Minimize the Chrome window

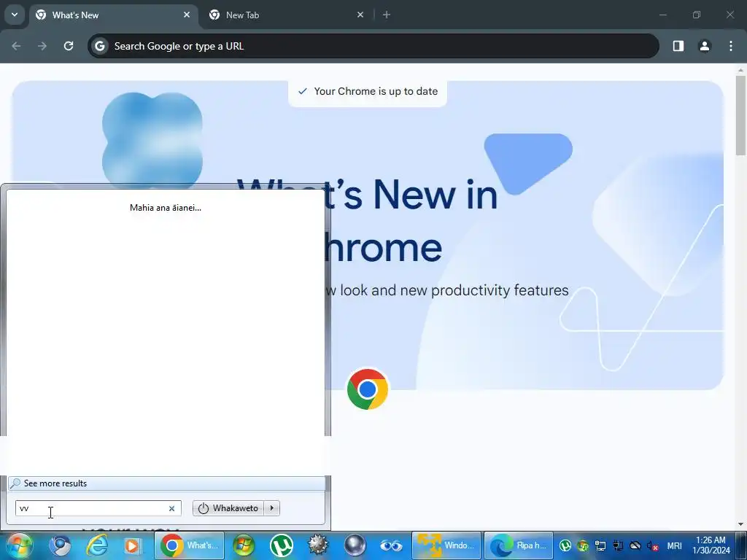pos(662,15)
